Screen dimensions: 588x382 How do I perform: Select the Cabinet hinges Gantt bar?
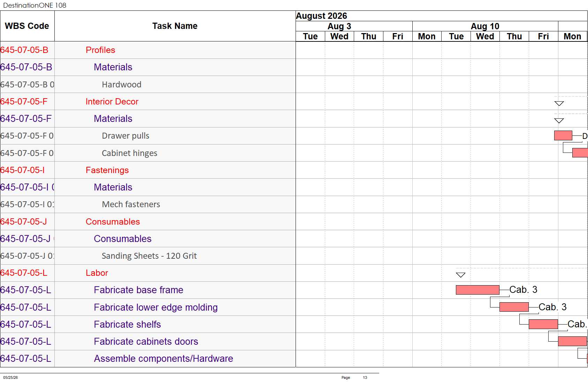click(580, 153)
